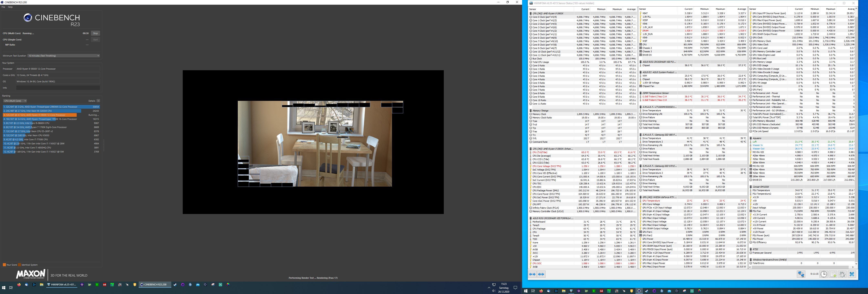
Task: Switch to HWiNFO64 taskbar button
Action: (62, 285)
